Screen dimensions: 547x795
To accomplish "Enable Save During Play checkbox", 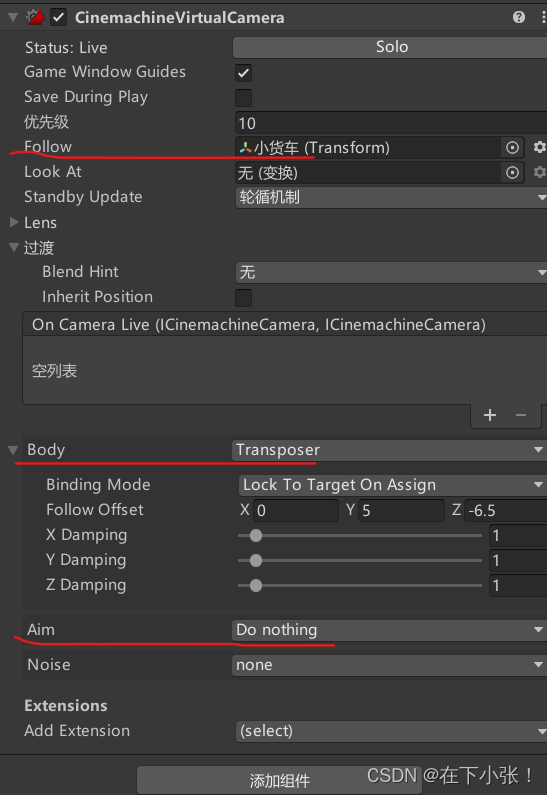I will pyautogui.click(x=243, y=98).
